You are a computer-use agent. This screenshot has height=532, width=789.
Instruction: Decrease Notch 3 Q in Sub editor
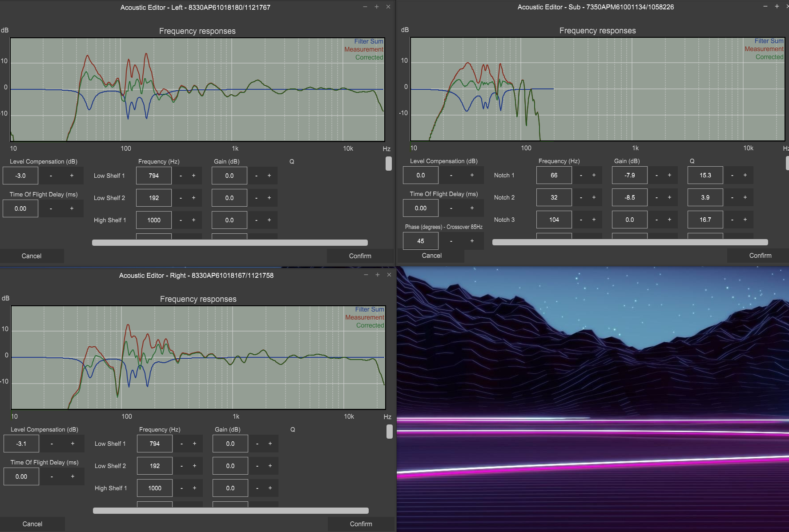[732, 220]
